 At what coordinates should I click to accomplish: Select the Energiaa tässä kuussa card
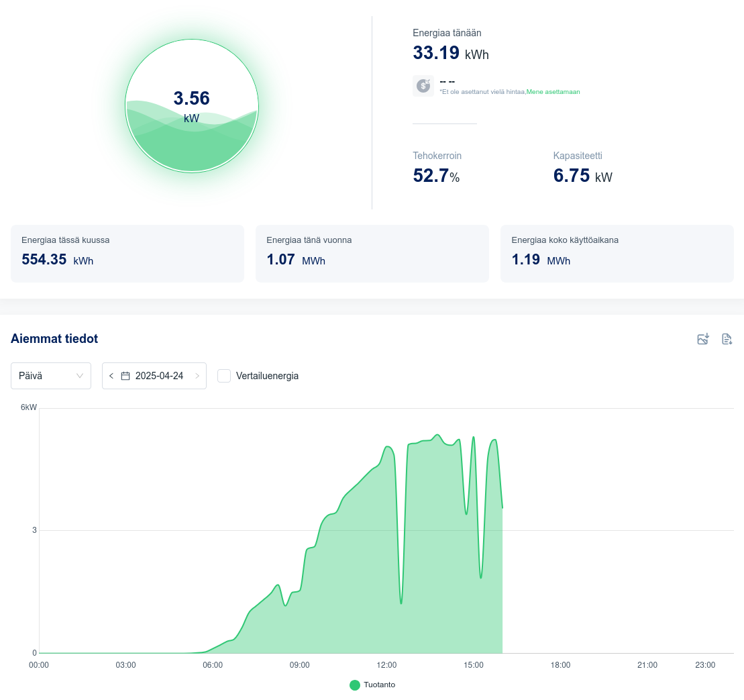click(127, 253)
